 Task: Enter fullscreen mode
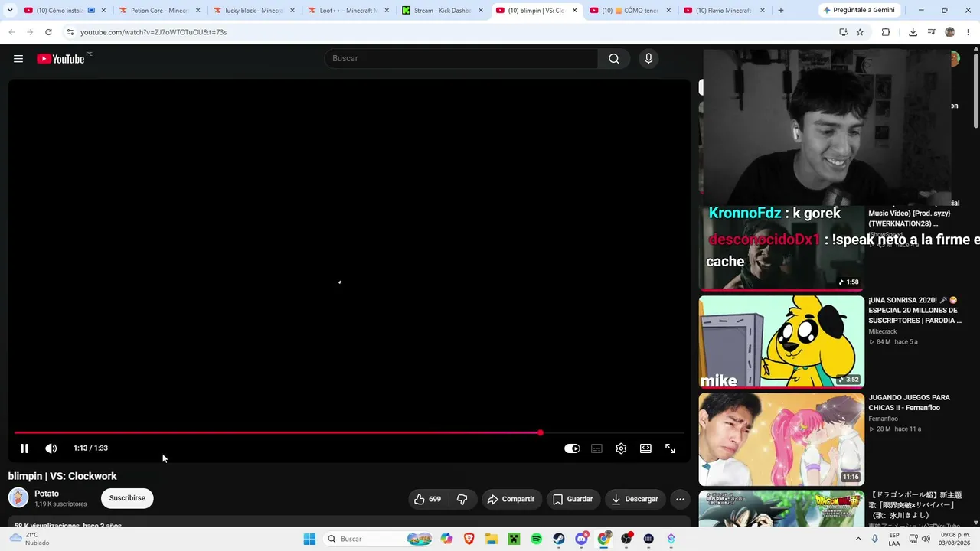click(x=670, y=448)
